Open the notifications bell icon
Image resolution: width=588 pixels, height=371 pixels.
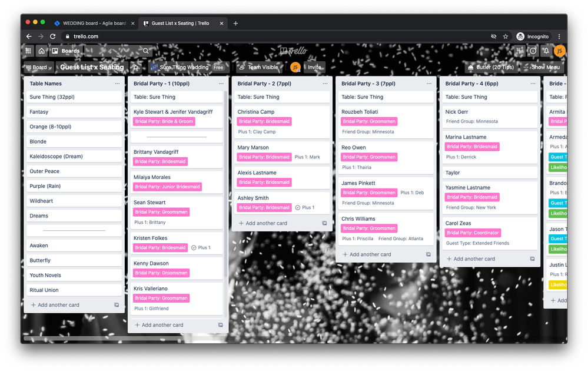pyautogui.click(x=546, y=51)
